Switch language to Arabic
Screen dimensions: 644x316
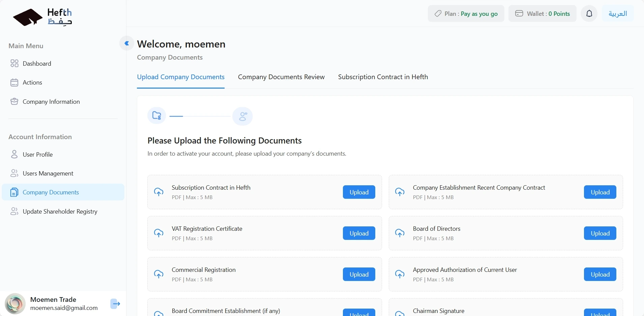click(x=618, y=14)
